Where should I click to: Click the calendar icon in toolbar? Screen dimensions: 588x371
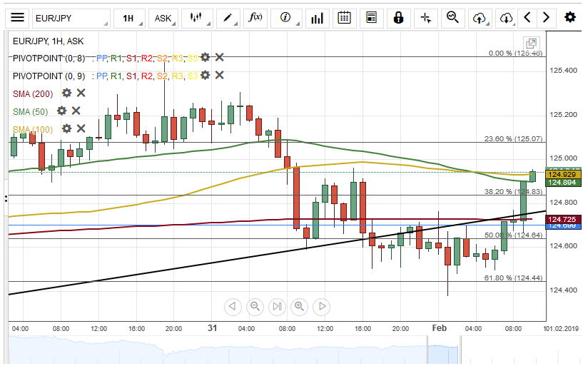(344, 18)
